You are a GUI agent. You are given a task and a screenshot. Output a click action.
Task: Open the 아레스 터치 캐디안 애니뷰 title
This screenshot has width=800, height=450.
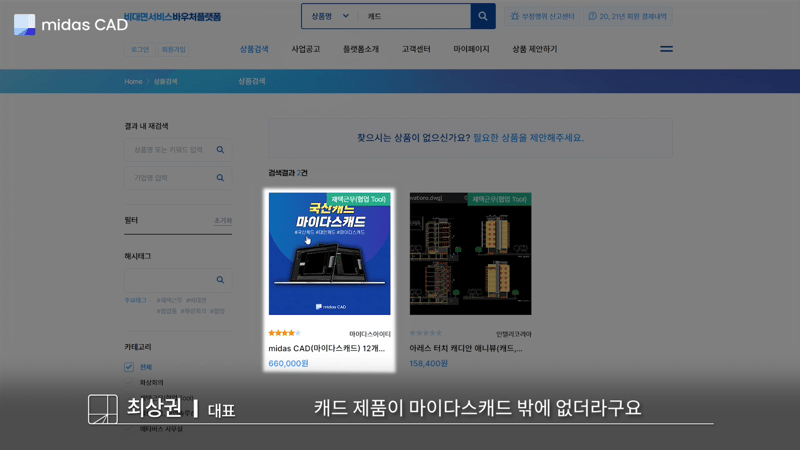[466, 348]
